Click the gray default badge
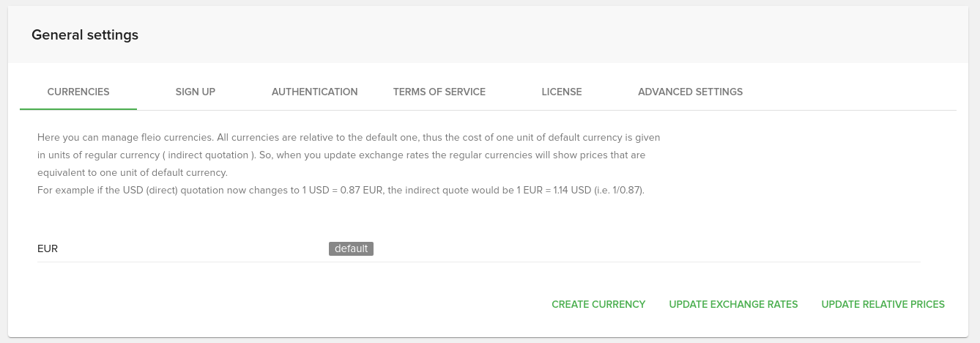 [x=351, y=248]
